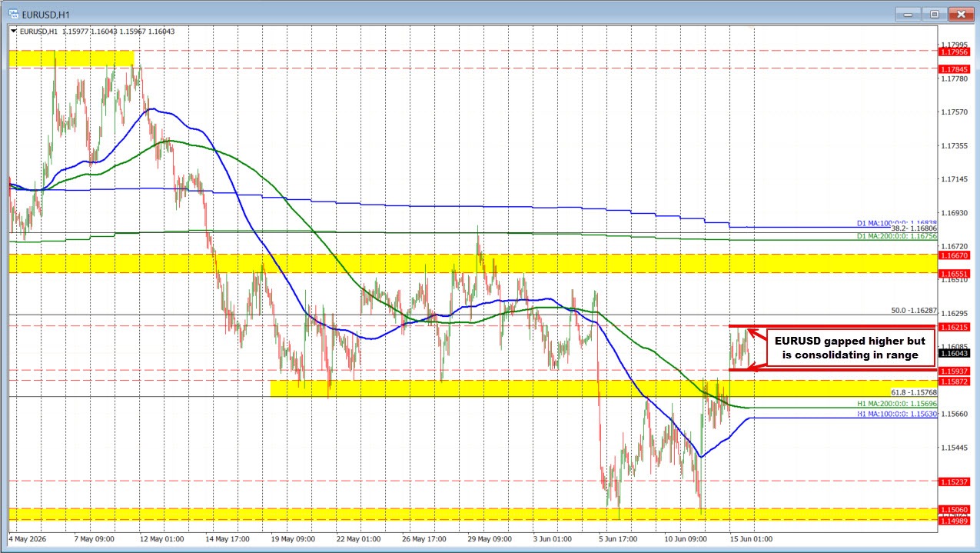
Task: Select the red 1.16670 price tag
Action: (954, 255)
